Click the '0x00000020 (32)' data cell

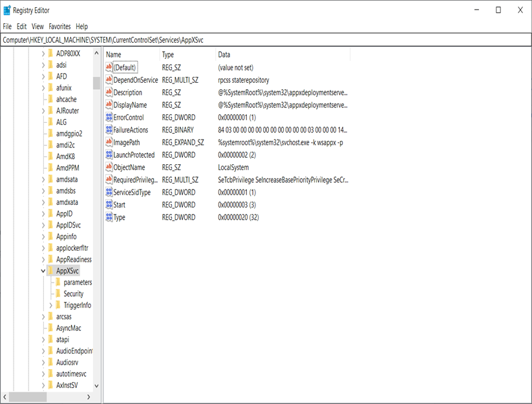238,217
